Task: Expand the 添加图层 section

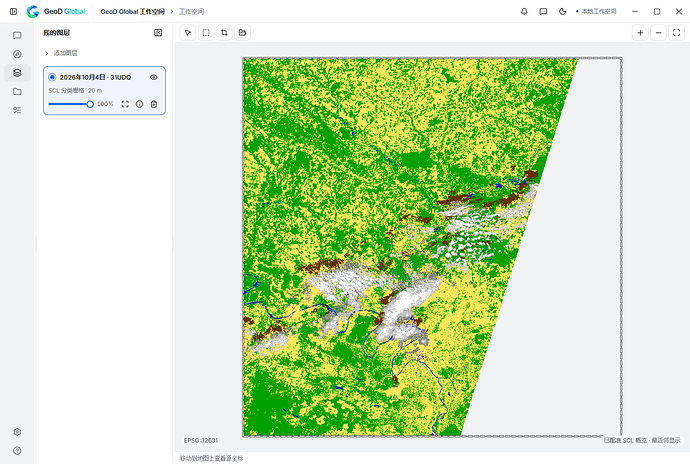Action: [61, 53]
